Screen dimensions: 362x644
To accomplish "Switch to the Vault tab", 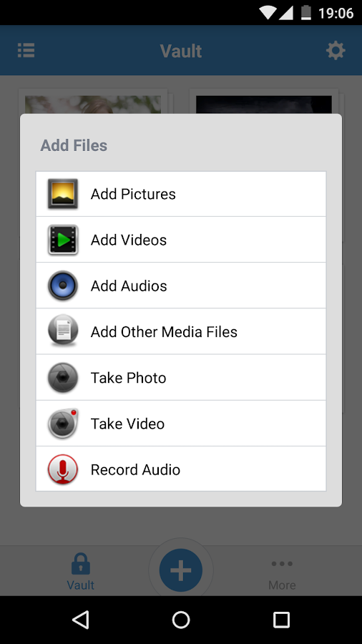I will click(x=81, y=571).
